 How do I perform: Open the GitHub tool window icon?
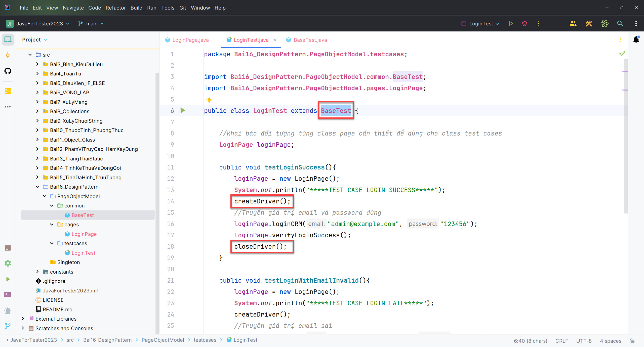click(8, 71)
